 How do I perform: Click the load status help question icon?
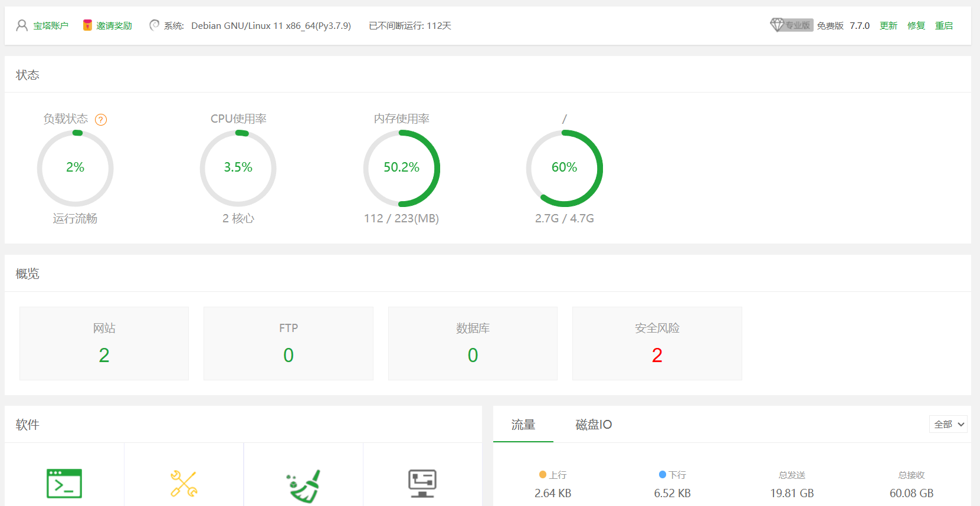[101, 120]
